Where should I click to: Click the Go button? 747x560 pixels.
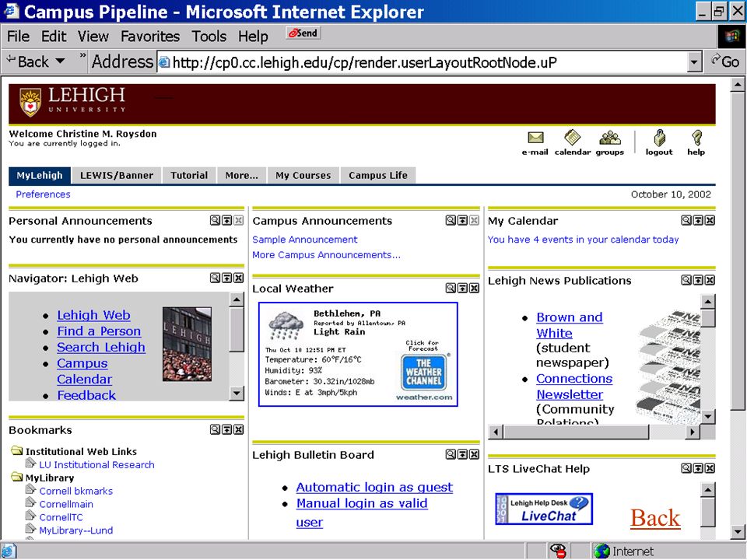pyautogui.click(x=725, y=61)
